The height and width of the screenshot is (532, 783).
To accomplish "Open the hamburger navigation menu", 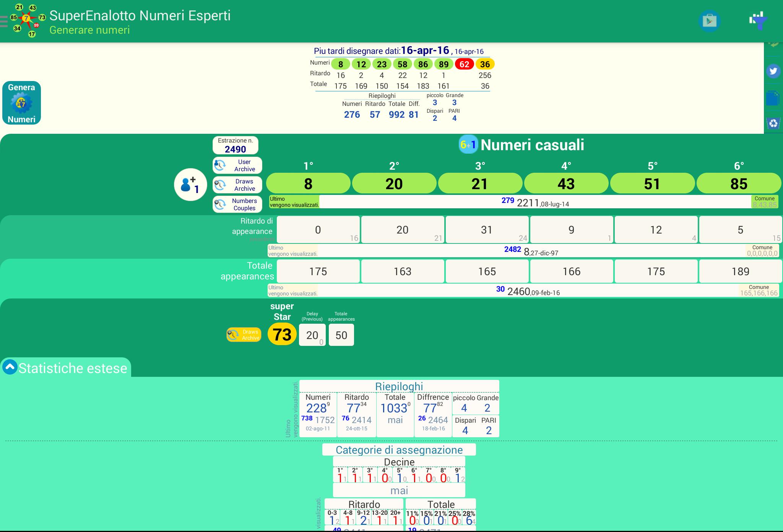I will coord(4,21).
